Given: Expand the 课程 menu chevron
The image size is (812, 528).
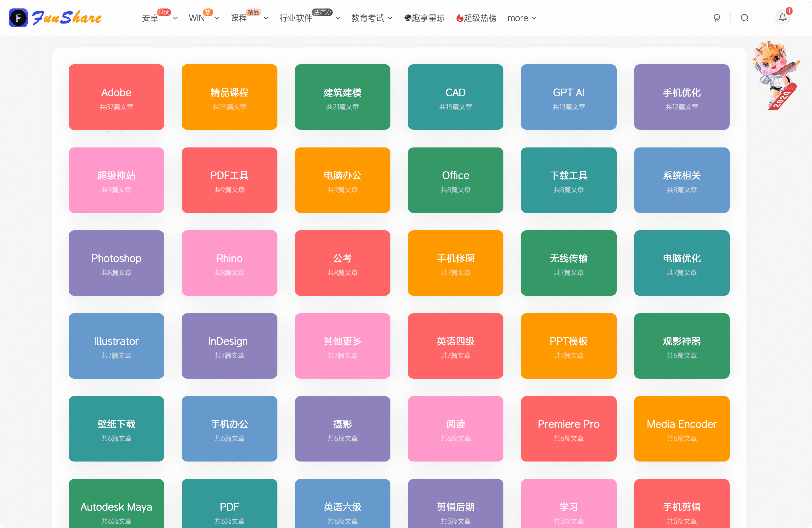Looking at the screenshot, I should click(x=266, y=18).
